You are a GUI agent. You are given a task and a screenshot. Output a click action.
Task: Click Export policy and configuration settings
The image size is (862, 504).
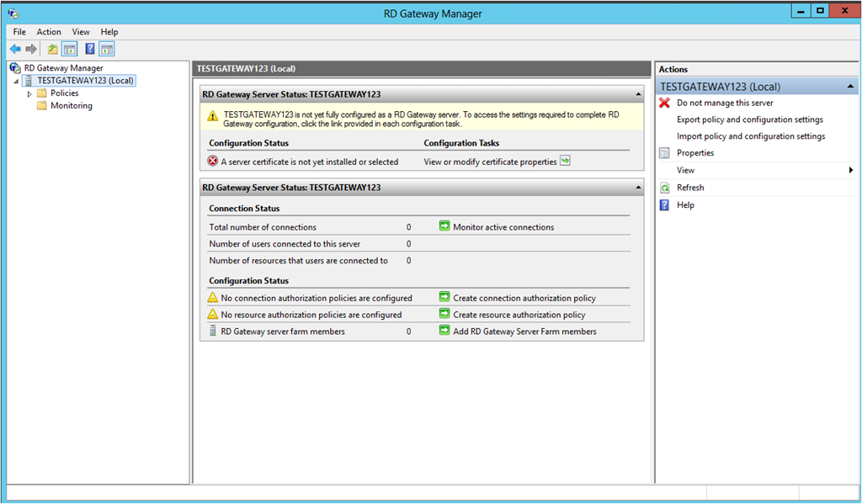(x=750, y=119)
